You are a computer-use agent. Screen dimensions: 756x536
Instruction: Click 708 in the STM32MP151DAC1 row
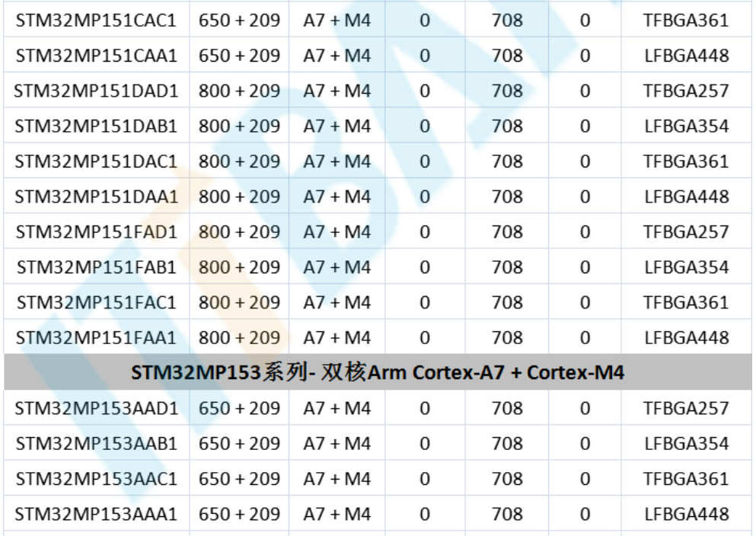(x=507, y=161)
